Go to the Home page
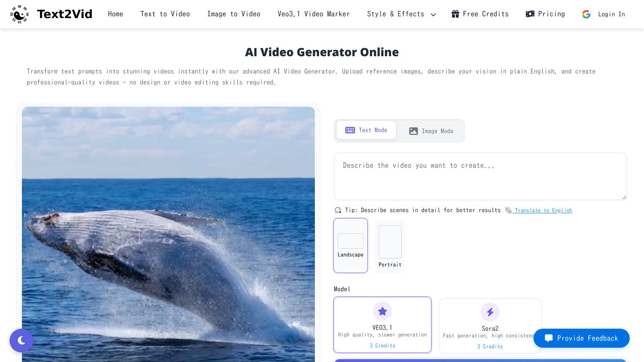 click(116, 14)
